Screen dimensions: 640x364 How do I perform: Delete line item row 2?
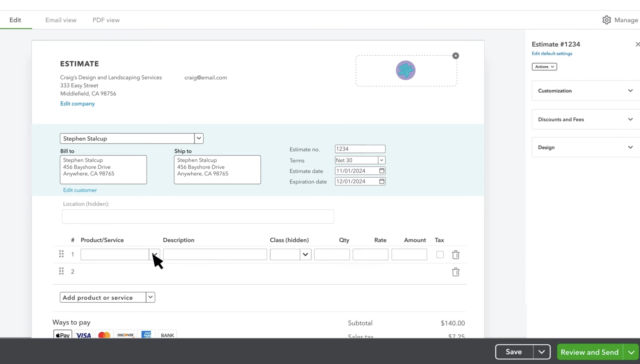(455, 272)
